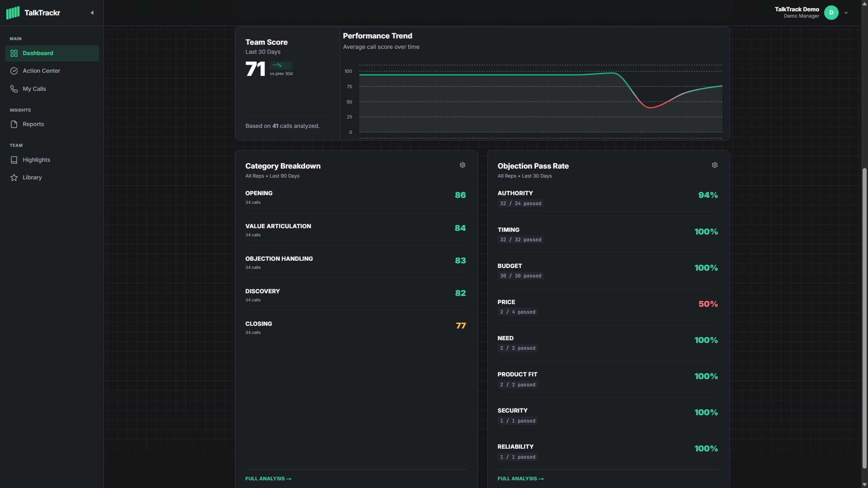Image resolution: width=868 pixels, height=488 pixels.
Task: Click the Library star icon
Action: tap(14, 178)
